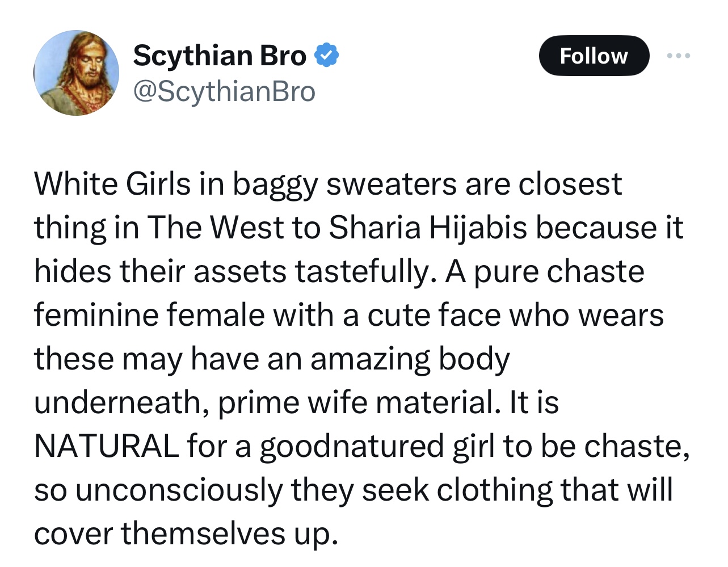Click the last line 'cover themselves up.'
Image resolution: width=728 pixels, height=567 pixels.
click(186, 534)
